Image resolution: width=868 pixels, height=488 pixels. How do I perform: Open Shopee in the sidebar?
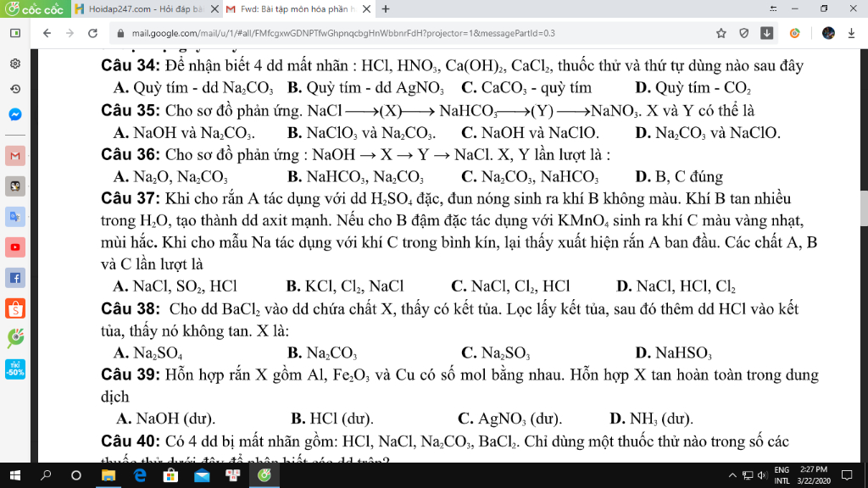click(15, 308)
